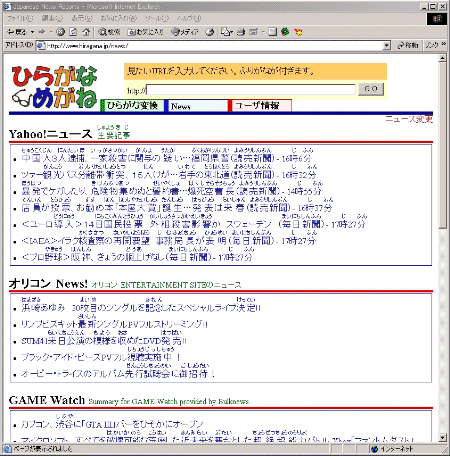
Task: Click the ひらがなめがね site logo
Action: click(x=55, y=87)
